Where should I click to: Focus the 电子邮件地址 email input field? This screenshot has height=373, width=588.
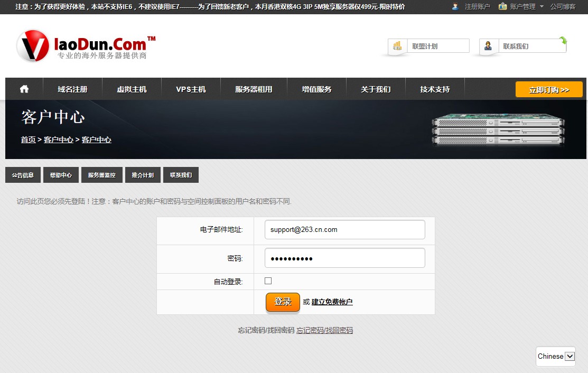[344, 229]
